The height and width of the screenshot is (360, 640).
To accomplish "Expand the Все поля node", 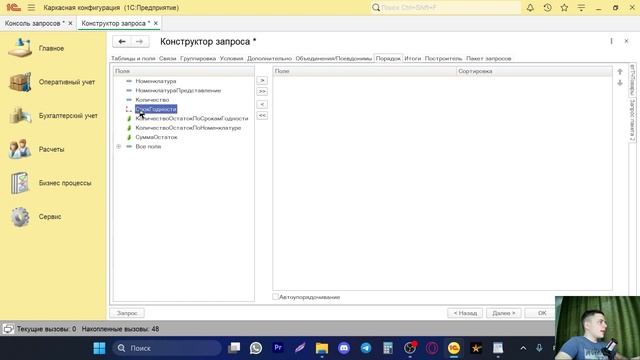I will (118, 147).
